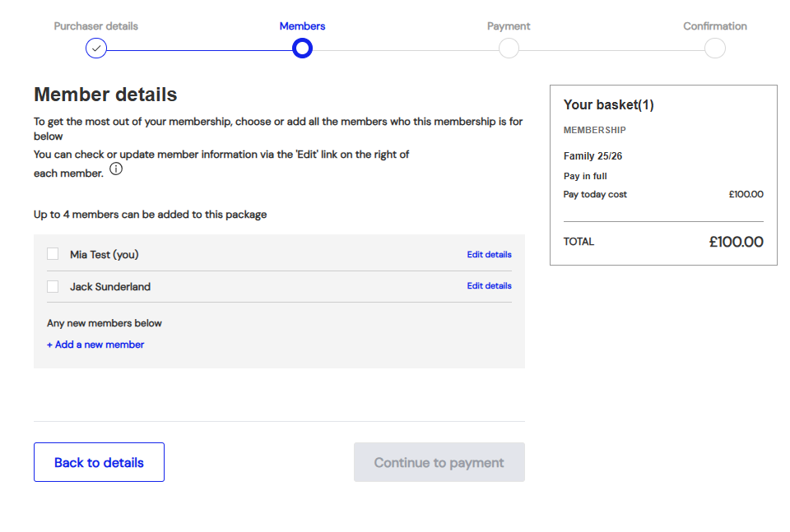This screenshot has height=532, width=790.
Task: Select the Members step label
Action: 302,26
